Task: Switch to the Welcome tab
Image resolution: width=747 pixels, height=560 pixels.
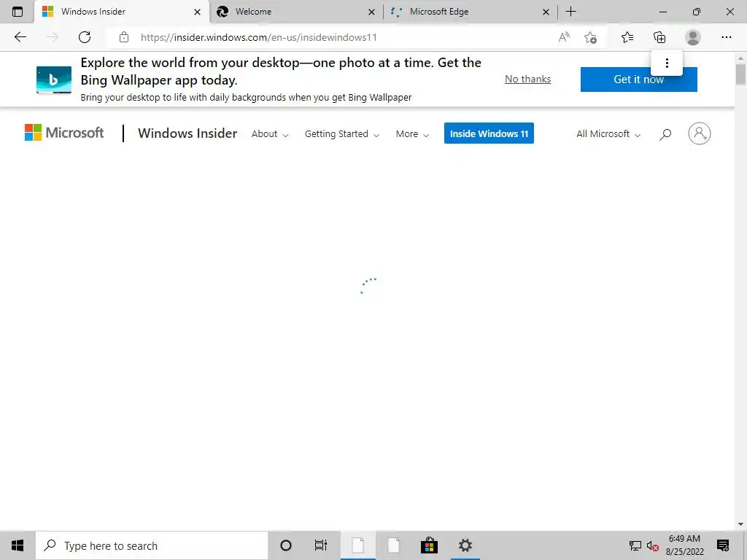Action: tap(295, 12)
